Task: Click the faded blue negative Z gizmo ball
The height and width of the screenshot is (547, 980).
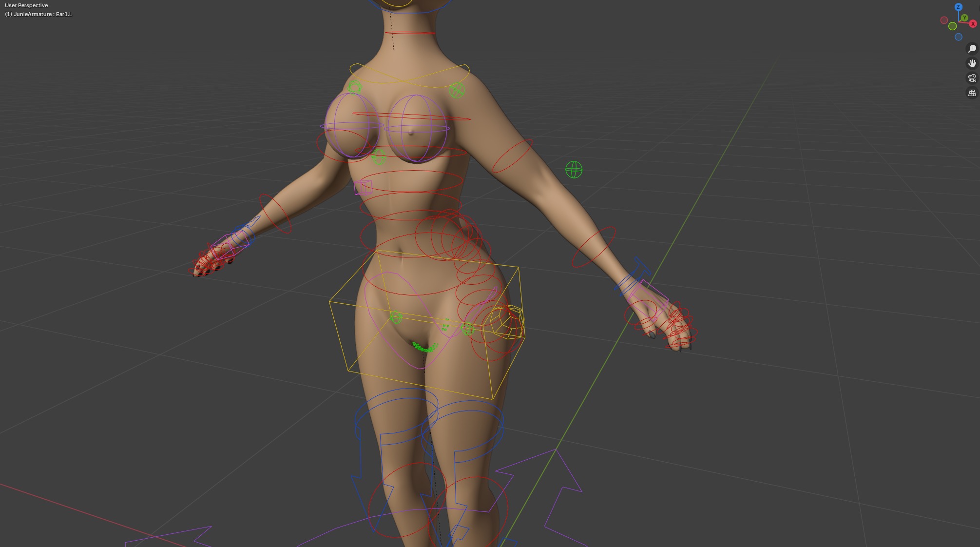Action: coord(959,37)
